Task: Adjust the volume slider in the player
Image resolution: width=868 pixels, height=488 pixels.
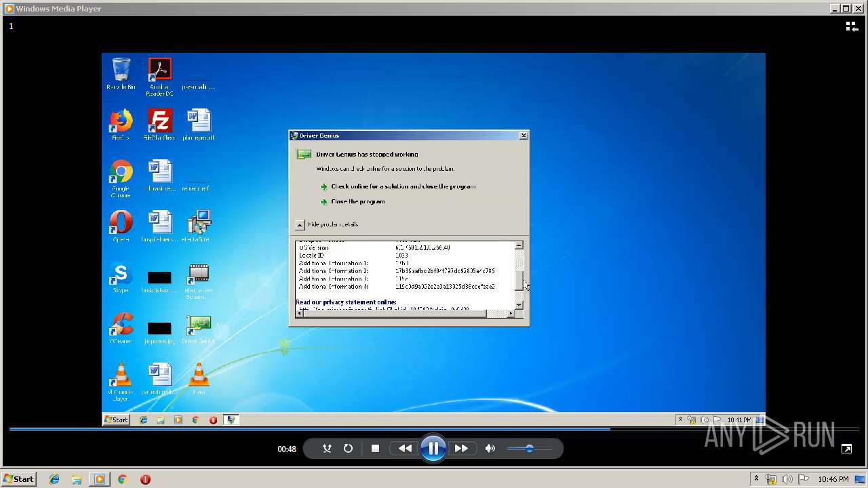Action: coord(530,448)
